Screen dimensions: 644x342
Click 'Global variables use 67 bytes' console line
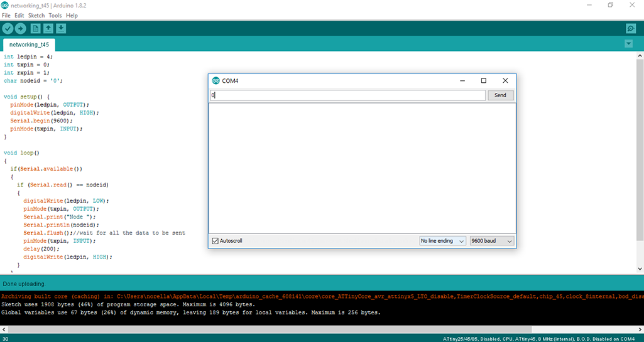tap(191, 313)
